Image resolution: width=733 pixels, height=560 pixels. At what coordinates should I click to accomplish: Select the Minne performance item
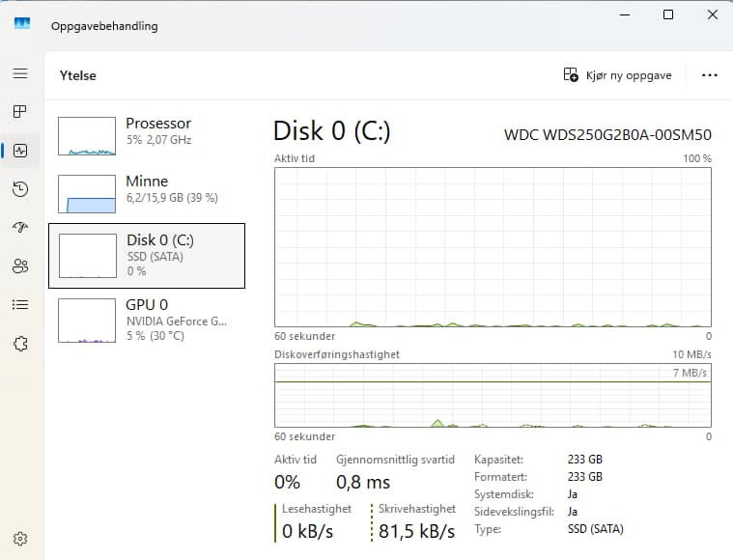click(x=147, y=193)
